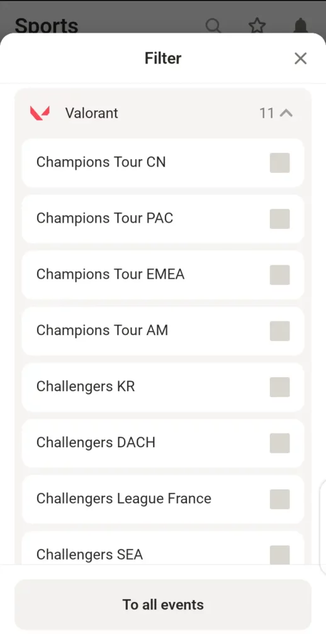Check the Champions Tour CN checkbox
The image size is (326, 644).
[280, 163]
